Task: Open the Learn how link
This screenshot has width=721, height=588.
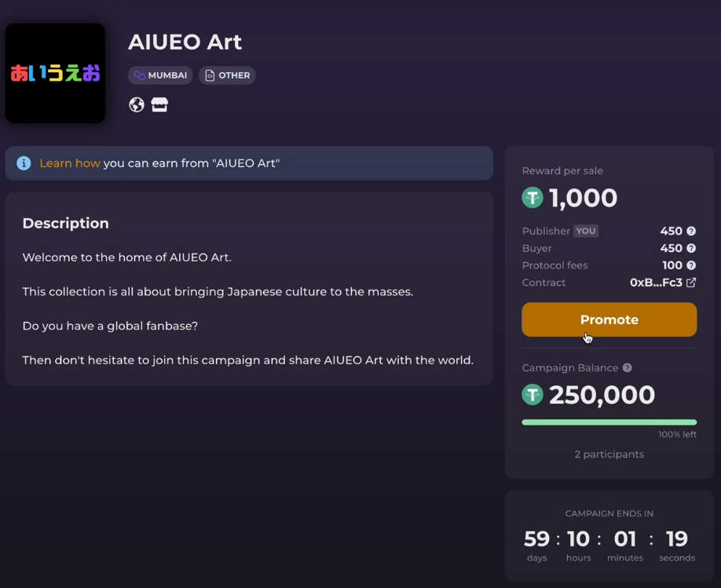Action: coord(70,163)
